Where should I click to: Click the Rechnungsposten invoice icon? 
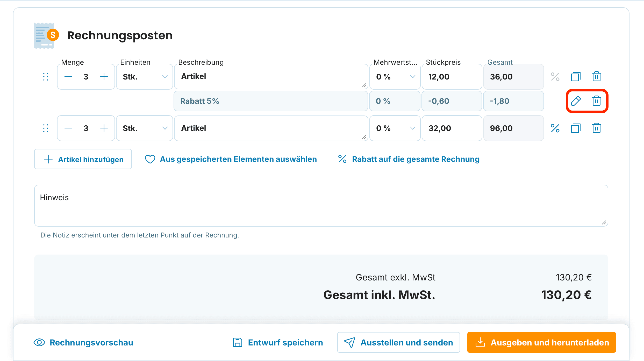[x=47, y=36]
